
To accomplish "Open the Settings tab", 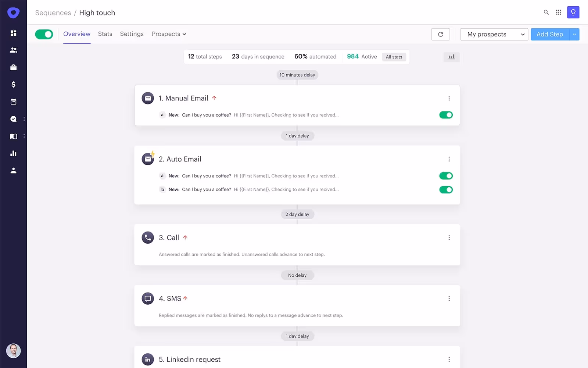I will coord(132,34).
